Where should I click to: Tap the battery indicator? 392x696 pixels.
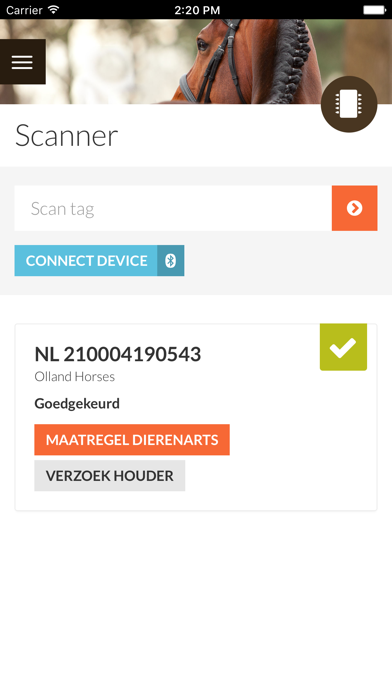(374, 10)
